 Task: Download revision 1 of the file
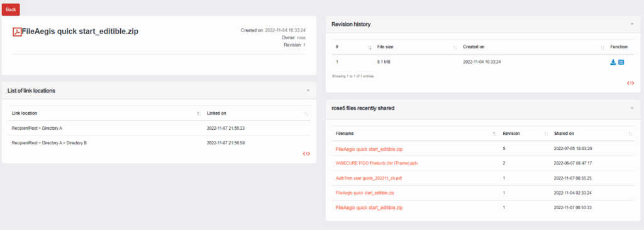click(x=613, y=62)
